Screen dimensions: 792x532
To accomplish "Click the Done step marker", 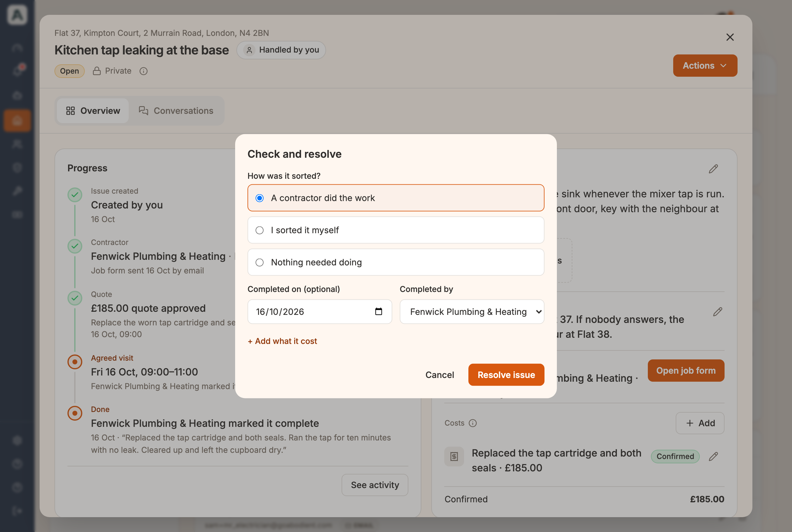I will pyautogui.click(x=75, y=413).
